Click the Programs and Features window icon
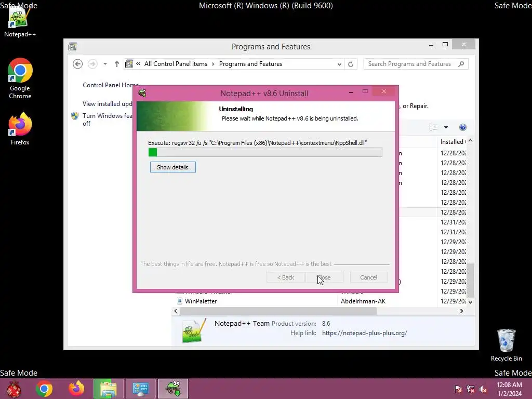The image size is (532, 399). (73, 46)
